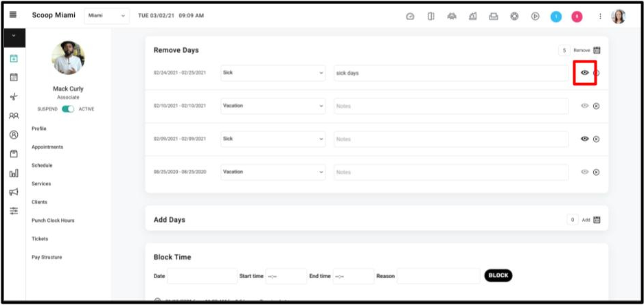The height and width of the screenshot is (305, 644).
Task: Click Notes field for 02/09/2021 Sick row
Action: (x=451, y=139)
